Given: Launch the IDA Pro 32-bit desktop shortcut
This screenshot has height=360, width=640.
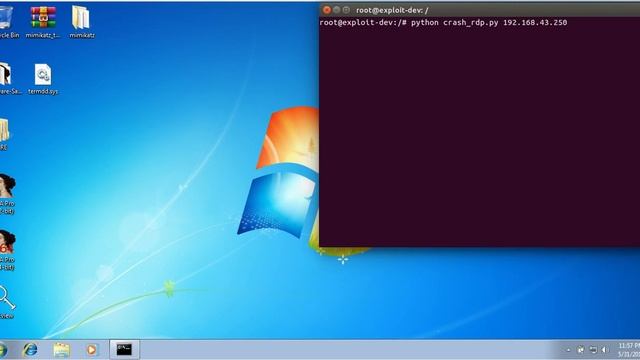Looking at the screenshot, I should tap(7, 194).
